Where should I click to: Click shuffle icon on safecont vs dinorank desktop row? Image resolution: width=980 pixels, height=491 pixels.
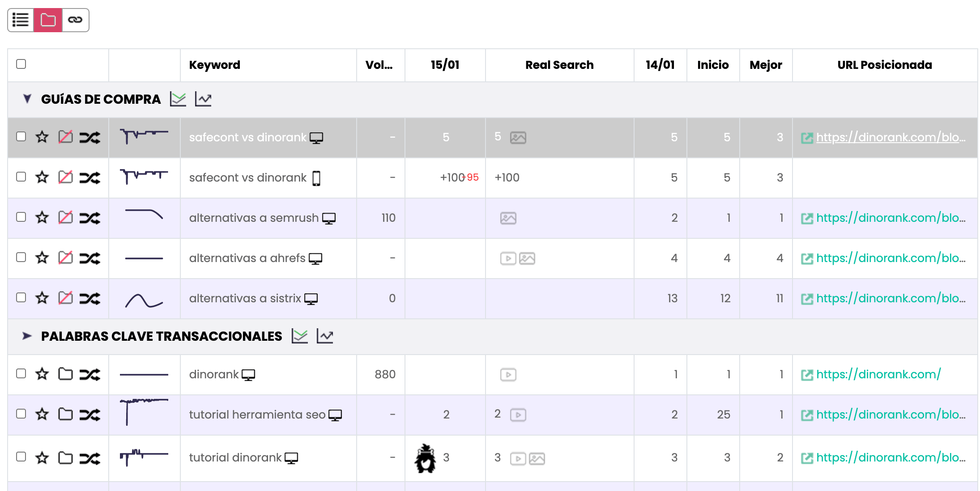pos(90,137)
